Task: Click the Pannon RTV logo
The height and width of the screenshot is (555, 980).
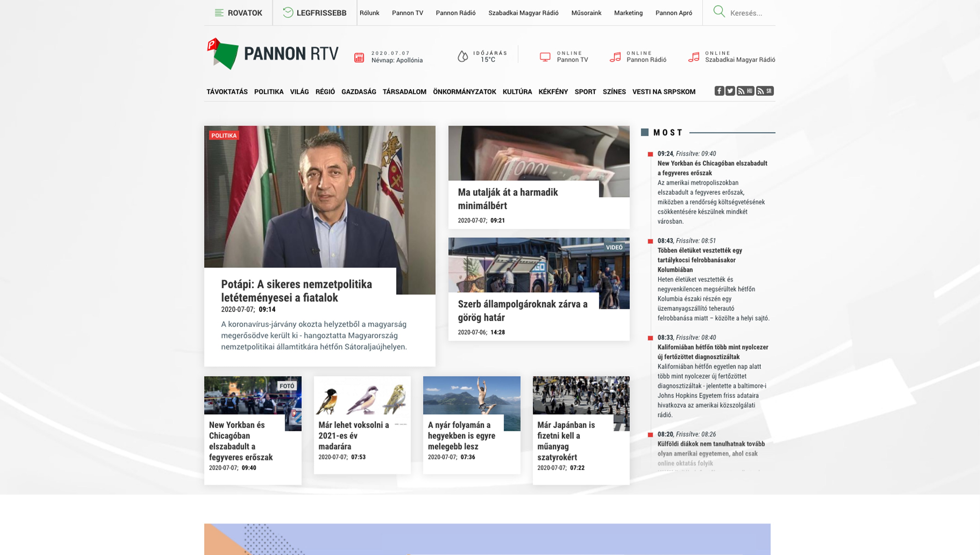Action: [272, 53]
